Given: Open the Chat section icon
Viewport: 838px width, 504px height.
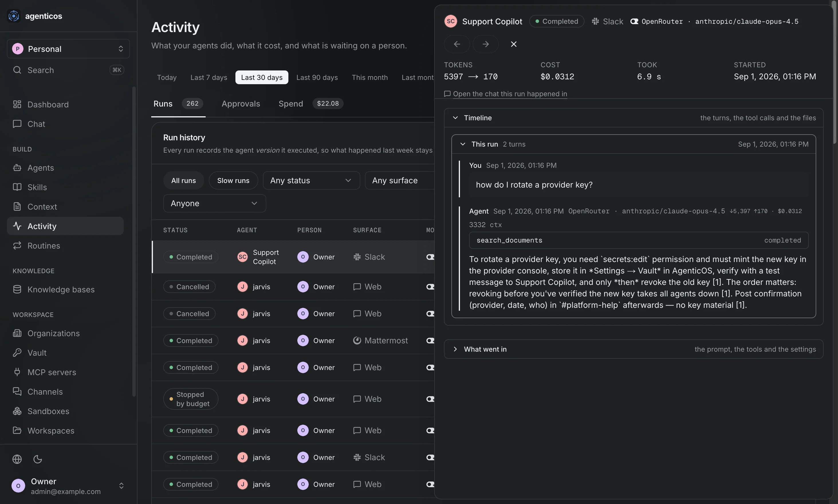Looking at the screenshot, I should tap(17, 124).
